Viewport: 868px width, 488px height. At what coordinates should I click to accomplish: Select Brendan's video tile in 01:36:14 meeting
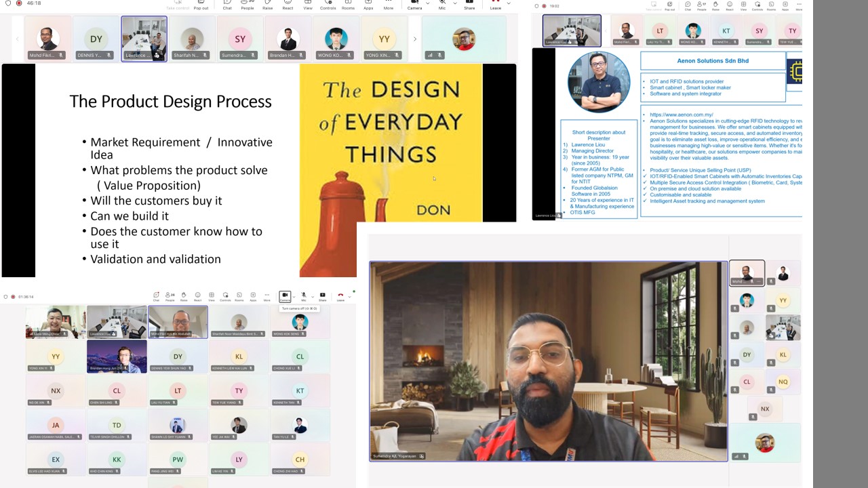coord(117,357)
